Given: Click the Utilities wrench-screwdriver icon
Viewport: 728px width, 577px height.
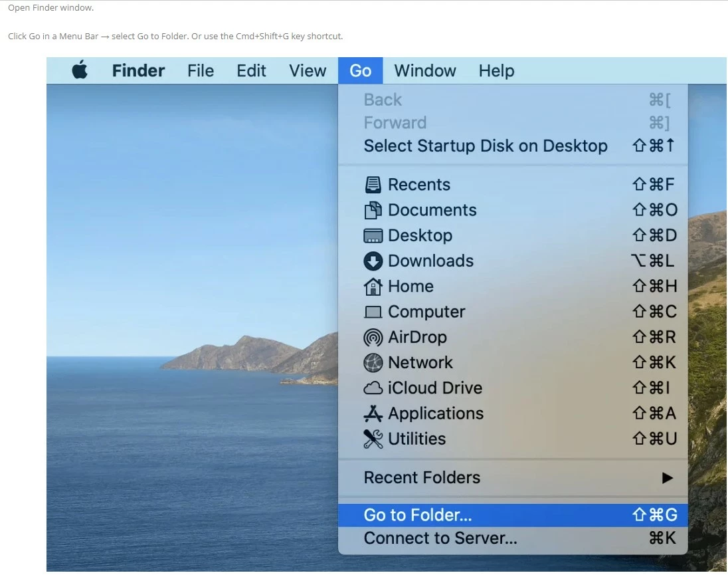Looking at the screenshot, I should [373, 439].
